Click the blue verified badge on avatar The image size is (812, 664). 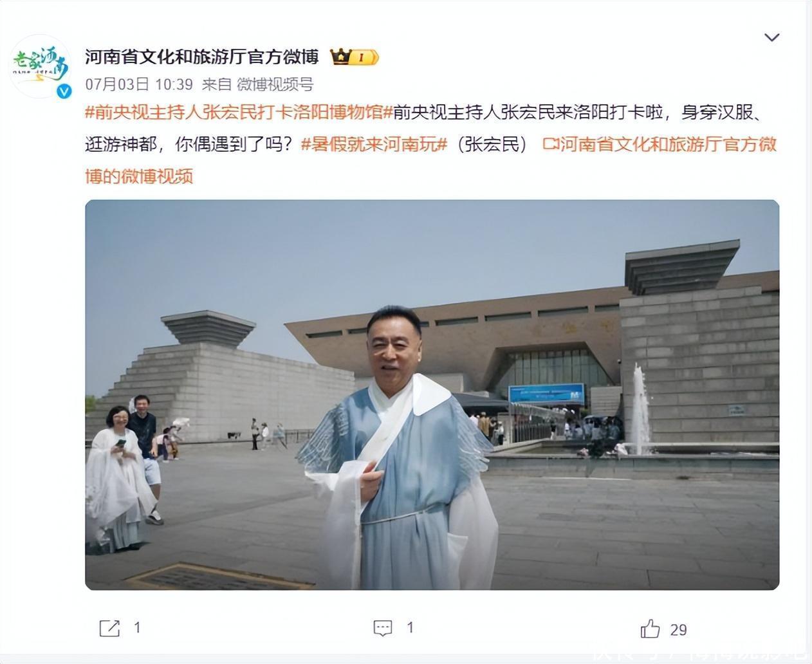(x=64, y=92)
